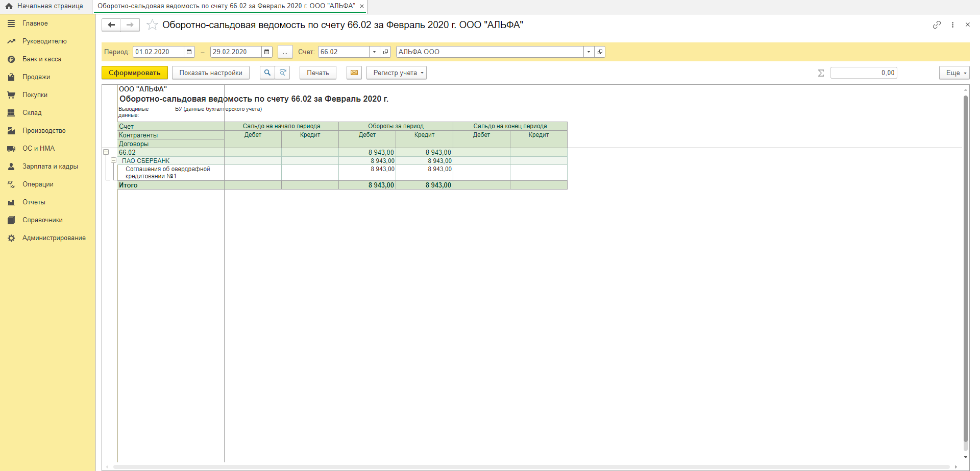Copy link to the report icon
Viewport: 980px width, 471px height.
[937, 25]
